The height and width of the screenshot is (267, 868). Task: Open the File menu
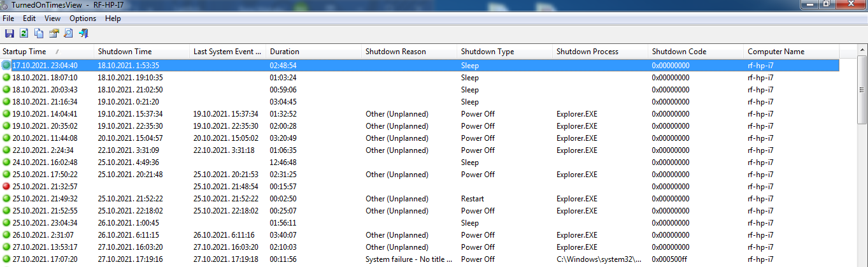click(x=8, y=18)
